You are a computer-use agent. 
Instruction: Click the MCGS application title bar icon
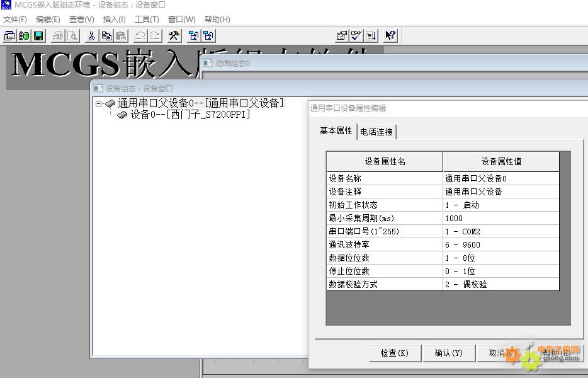[x=6, y=4]
